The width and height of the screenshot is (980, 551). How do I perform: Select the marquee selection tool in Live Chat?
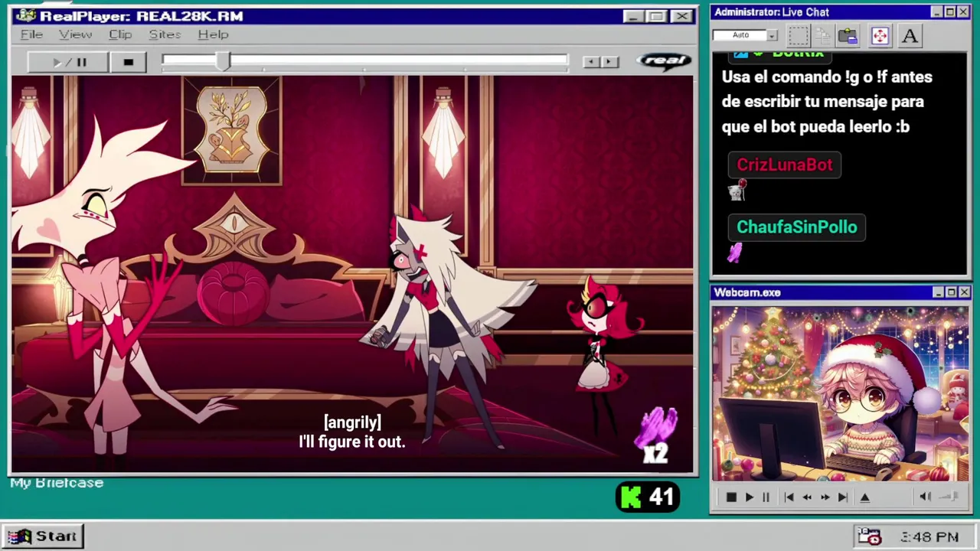click(798, 35)
